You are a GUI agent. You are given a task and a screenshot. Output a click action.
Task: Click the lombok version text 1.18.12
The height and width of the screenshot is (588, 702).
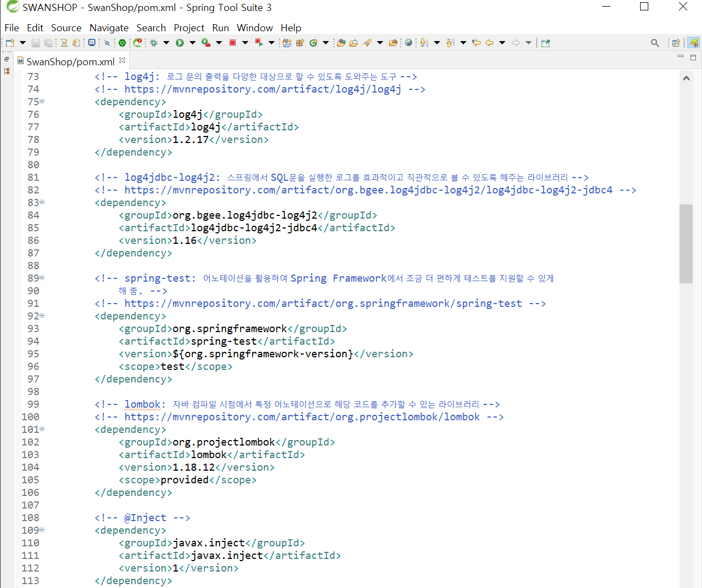(194, 467)
